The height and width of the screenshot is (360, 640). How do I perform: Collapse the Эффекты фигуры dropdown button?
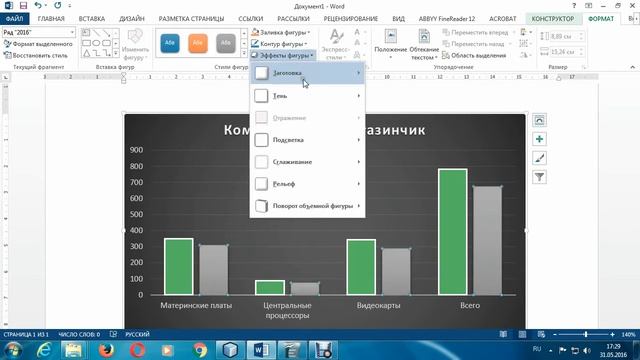tap(282, 55)
